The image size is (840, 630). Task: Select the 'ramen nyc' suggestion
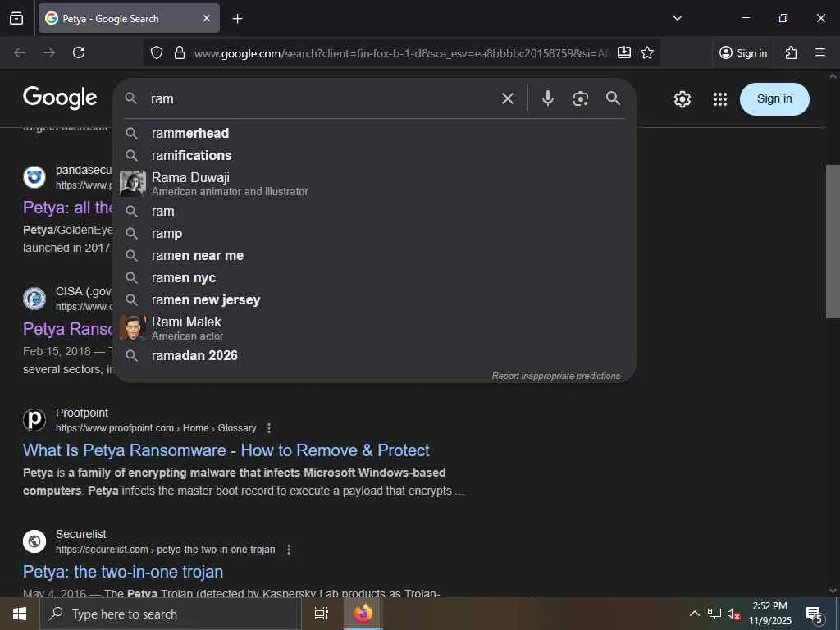[374, 277]
